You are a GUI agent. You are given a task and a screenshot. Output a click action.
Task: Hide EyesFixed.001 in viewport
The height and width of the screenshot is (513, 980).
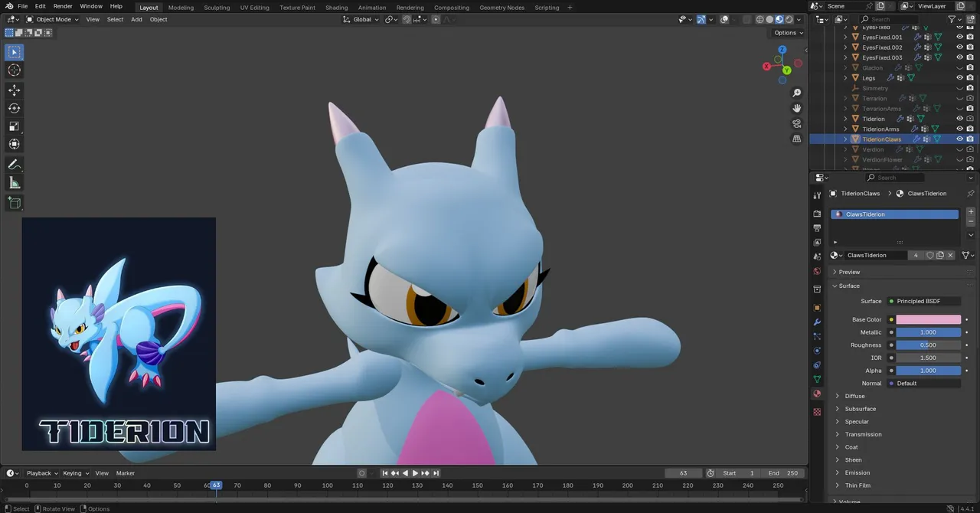(959, 37)
